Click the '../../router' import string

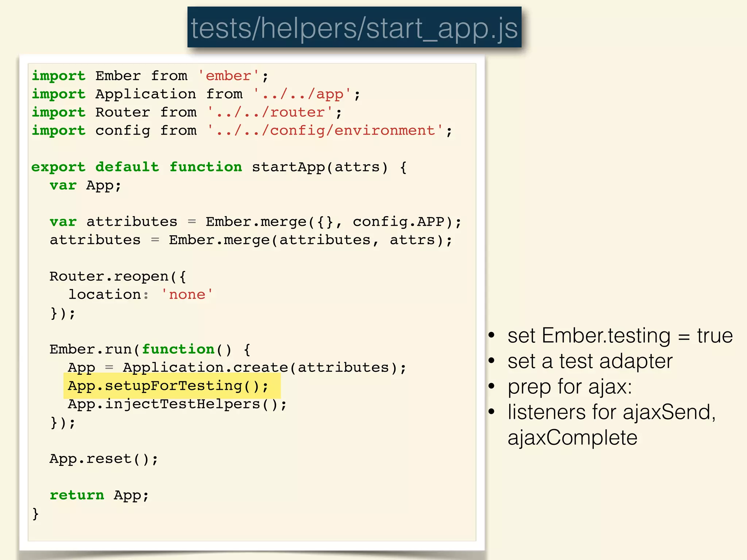(x=270, y=112)
